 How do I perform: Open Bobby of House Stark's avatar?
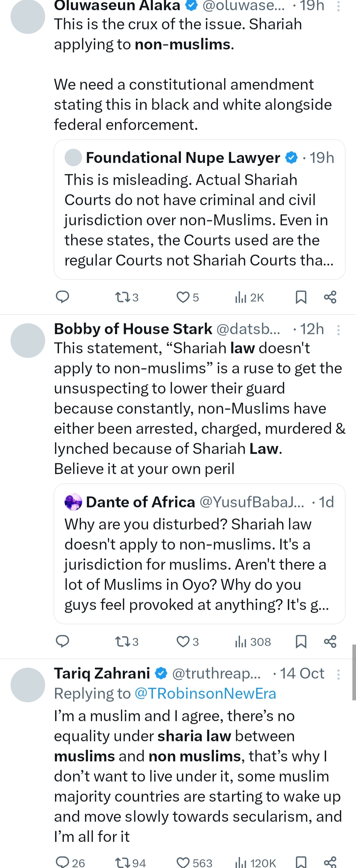tap(28, 340)
